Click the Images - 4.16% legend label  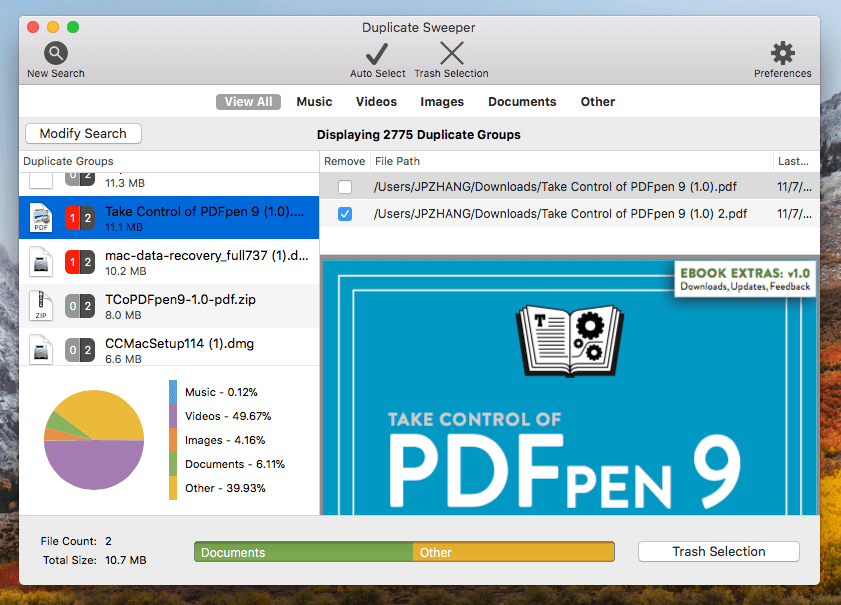pos(225,440)
